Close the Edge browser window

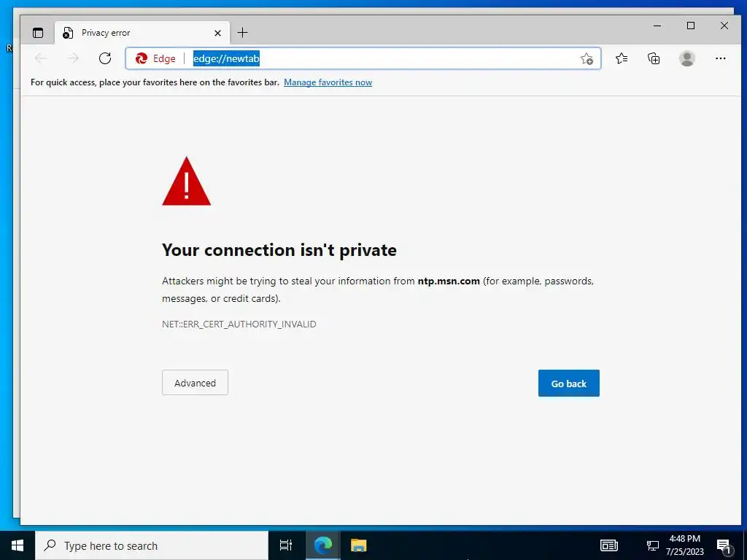[x=724, y=26]
